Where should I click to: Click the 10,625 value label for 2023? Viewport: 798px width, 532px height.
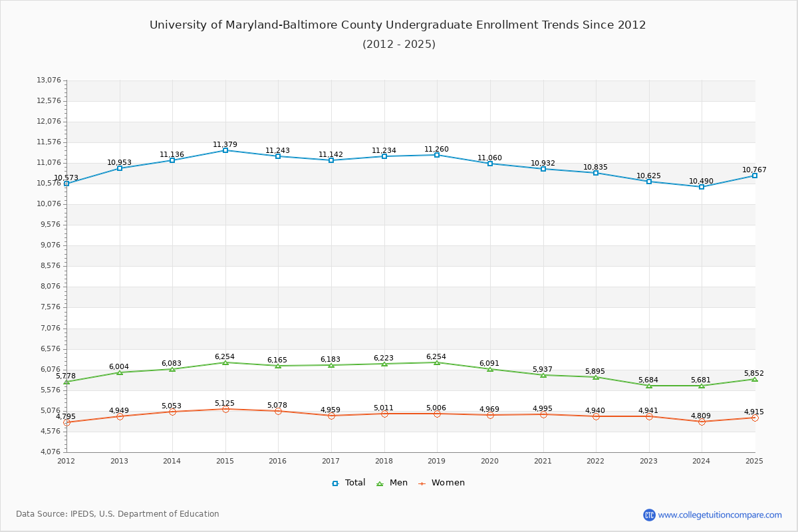pyautogui.click(x=649, y=176)
